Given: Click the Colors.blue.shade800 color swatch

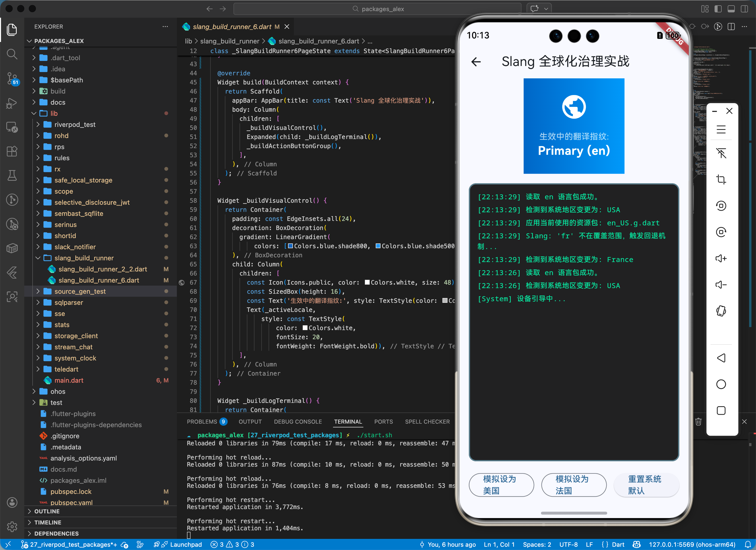Looking at the screenshot, I should coord(290,246).
